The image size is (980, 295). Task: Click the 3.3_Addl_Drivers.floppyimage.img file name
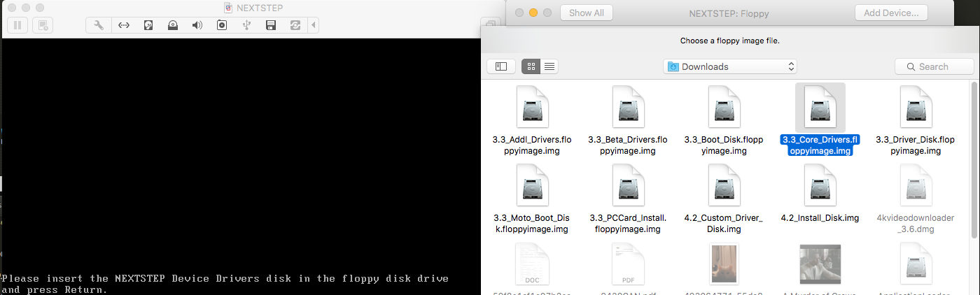point(532,145)
